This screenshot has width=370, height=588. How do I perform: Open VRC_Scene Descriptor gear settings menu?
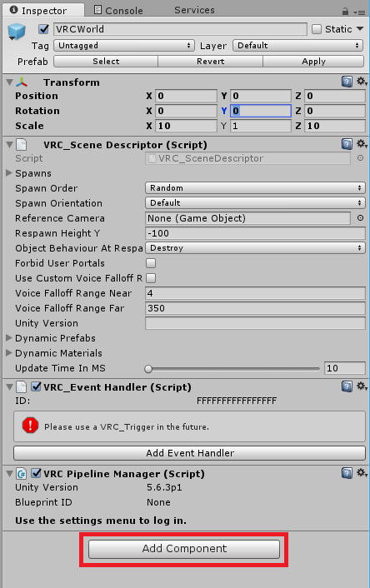pos(362,143)
